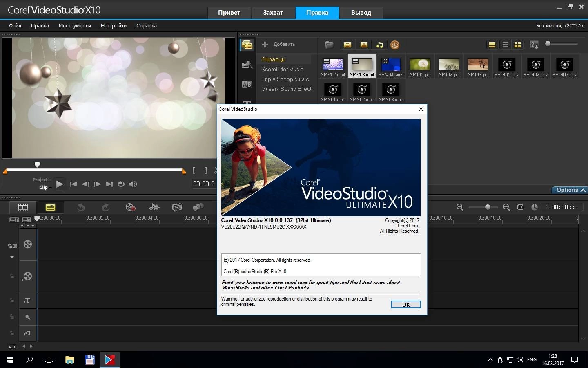Switch to the Вывод tab
This screenshot has height=368, width=588.
tap(361, 12)
